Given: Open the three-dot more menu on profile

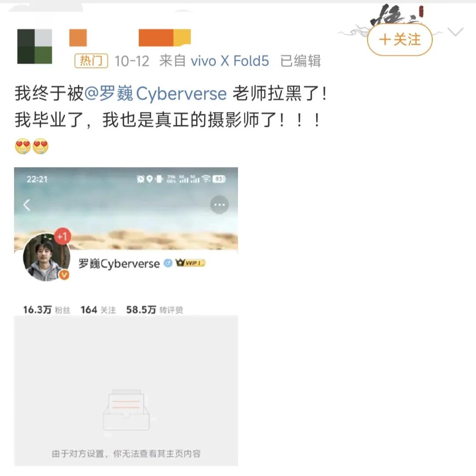Looking at the screenshot, I should pyautogui.click(x=219, y=205).
